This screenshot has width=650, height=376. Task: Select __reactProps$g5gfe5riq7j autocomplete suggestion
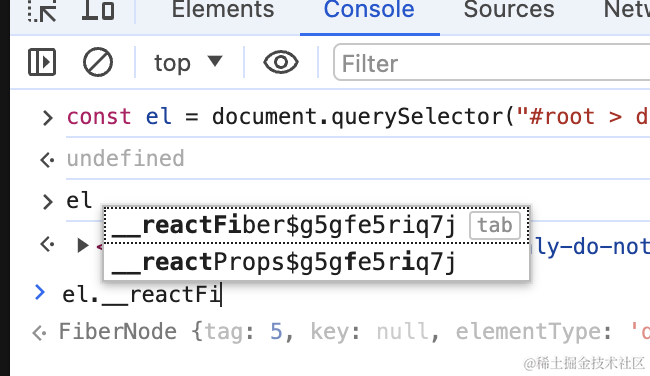pos(316,262)
